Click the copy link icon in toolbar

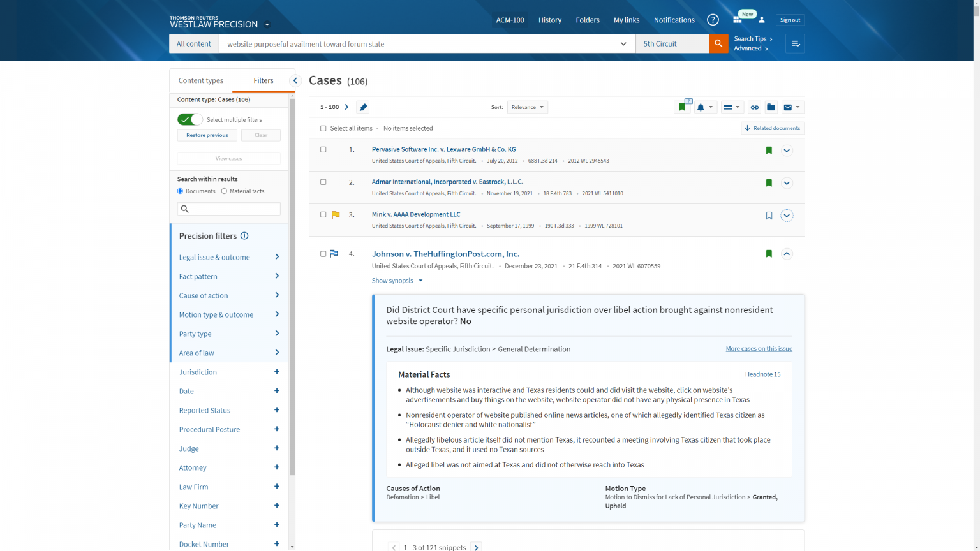[x=754, y=107]
